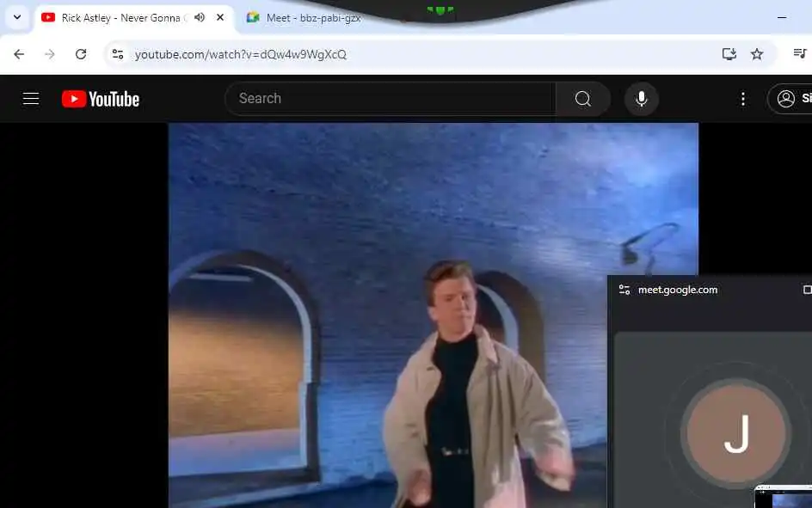812x508 pixels.
Task: Mute the tab via its speaker icon
Action: (x=200, y=17)
